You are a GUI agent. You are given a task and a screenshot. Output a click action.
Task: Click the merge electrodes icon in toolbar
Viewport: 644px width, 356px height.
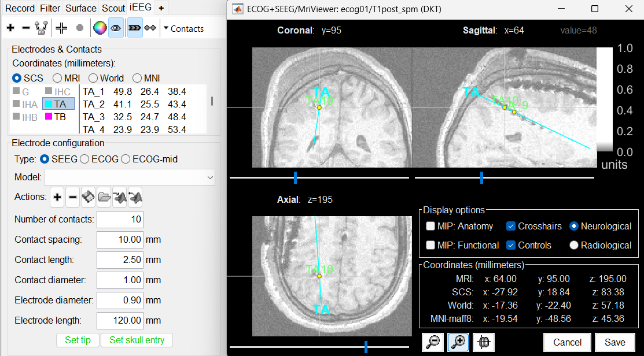click(x=41, y=28)
